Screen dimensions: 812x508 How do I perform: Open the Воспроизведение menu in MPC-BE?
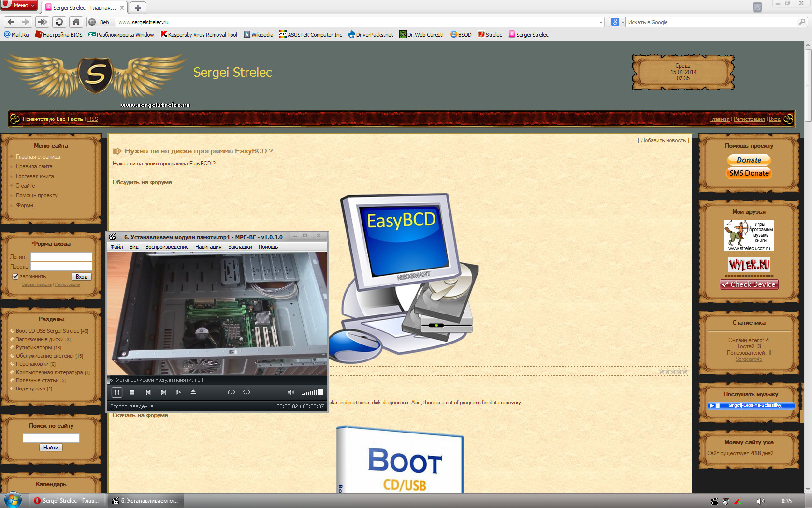(167, 247)
